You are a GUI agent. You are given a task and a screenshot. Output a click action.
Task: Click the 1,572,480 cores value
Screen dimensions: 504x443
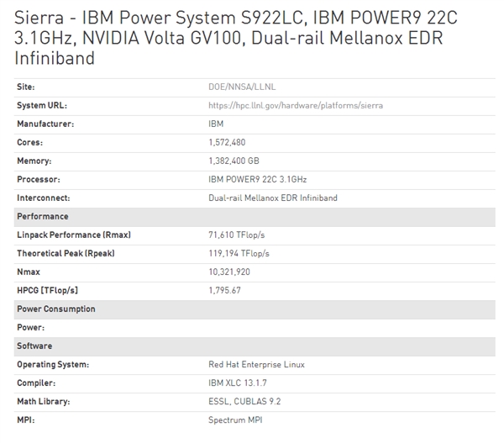point(228,142)
